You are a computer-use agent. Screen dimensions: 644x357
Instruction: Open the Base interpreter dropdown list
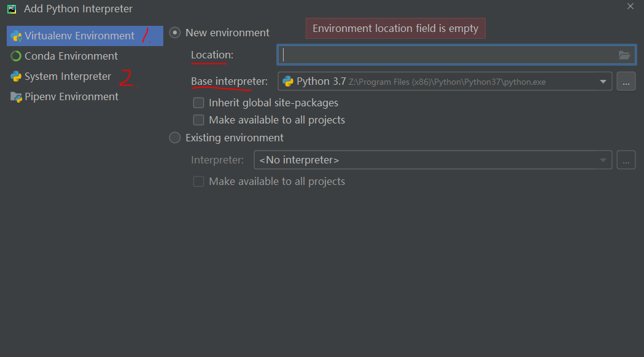tap(603, 80)
